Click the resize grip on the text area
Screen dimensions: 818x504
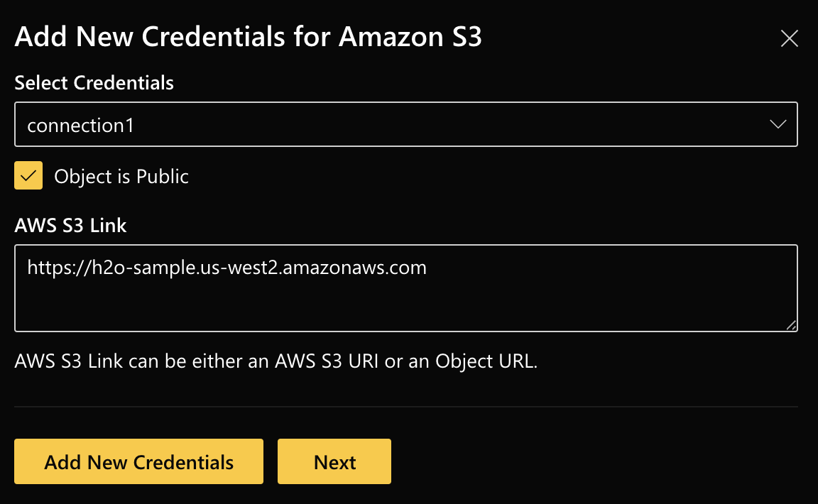[x=792, y=326]
